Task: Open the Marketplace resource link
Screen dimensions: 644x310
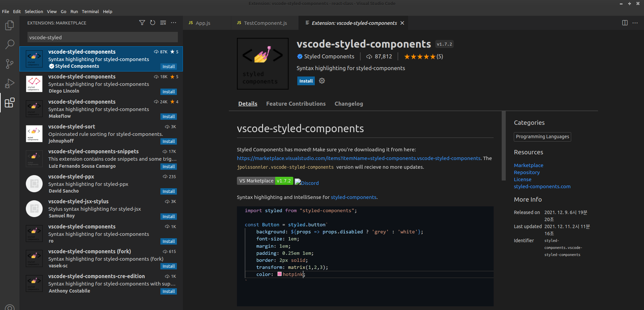Action: click(528, 165)
